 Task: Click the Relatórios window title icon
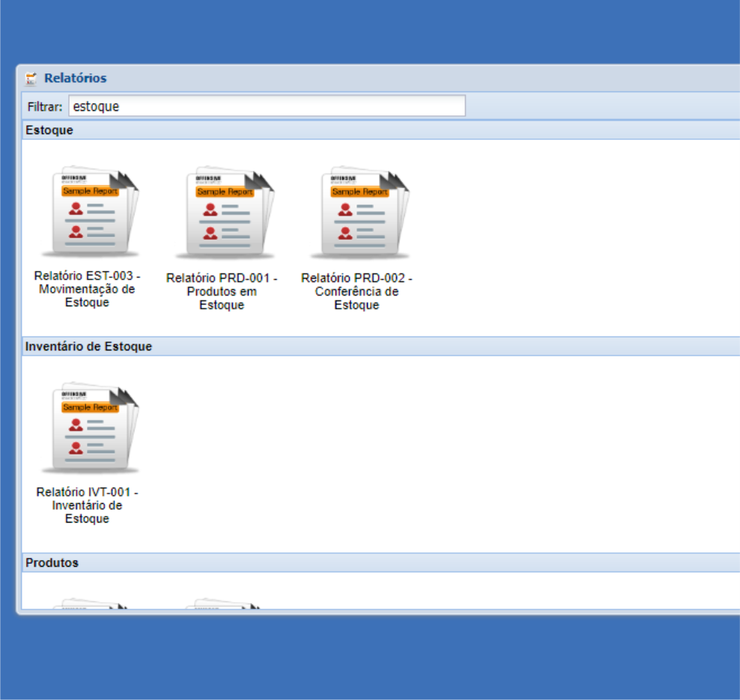point(31,79)
